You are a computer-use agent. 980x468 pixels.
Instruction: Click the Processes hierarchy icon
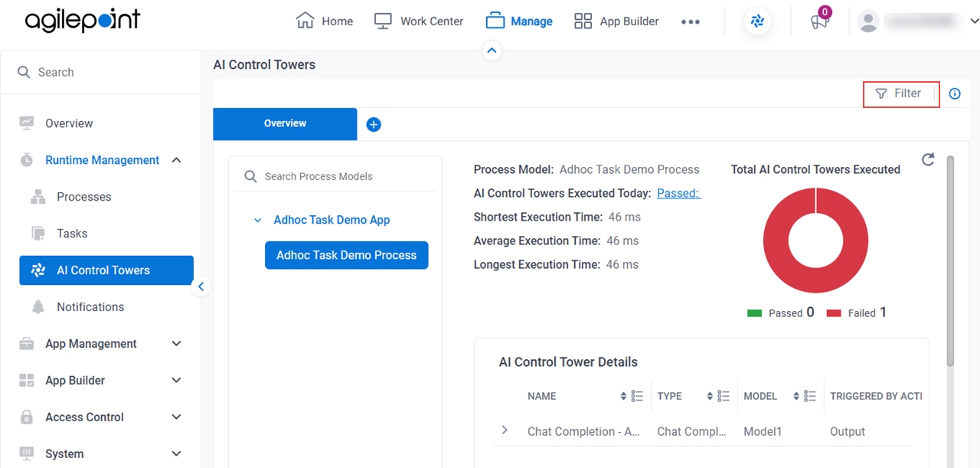(38, 197)
